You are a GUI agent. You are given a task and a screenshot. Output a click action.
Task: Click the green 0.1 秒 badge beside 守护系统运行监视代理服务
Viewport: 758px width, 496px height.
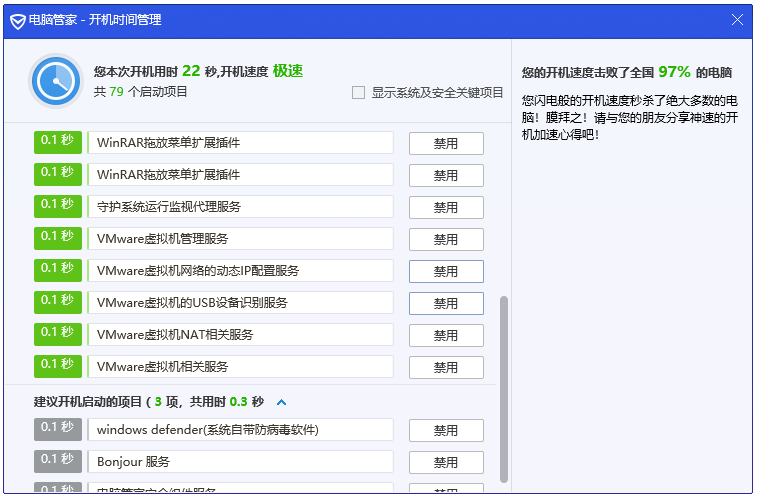pyautogui.click(x=58, y=206)
